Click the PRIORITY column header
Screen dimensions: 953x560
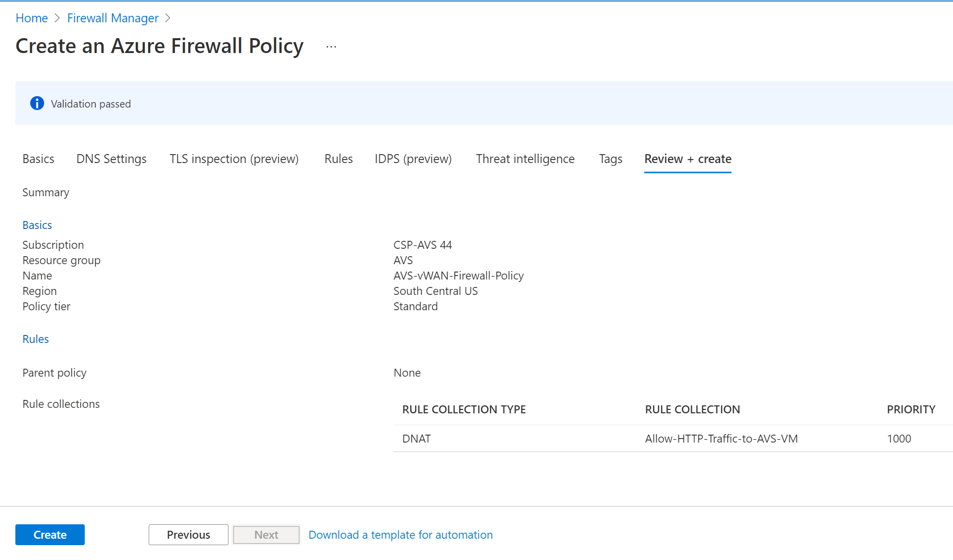point(911,409)
